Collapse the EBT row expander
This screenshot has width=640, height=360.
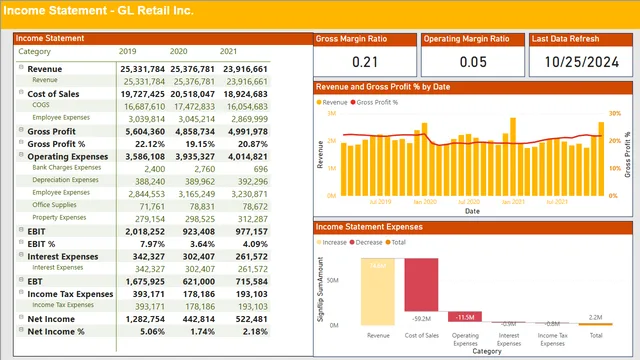(x=21, y=280)
